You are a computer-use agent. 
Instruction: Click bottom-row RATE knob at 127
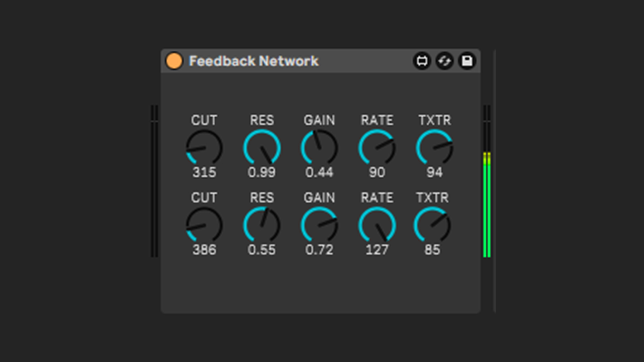click(x=377, y=225)
